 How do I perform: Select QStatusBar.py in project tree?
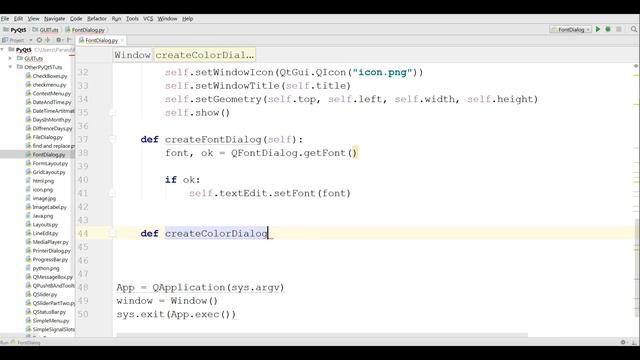tap(49, 312)
